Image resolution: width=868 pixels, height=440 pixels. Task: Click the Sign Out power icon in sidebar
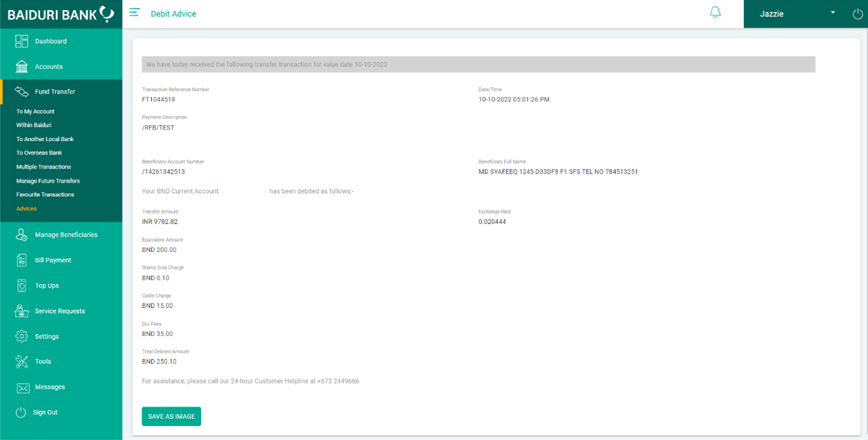click(x=21, y=412)
